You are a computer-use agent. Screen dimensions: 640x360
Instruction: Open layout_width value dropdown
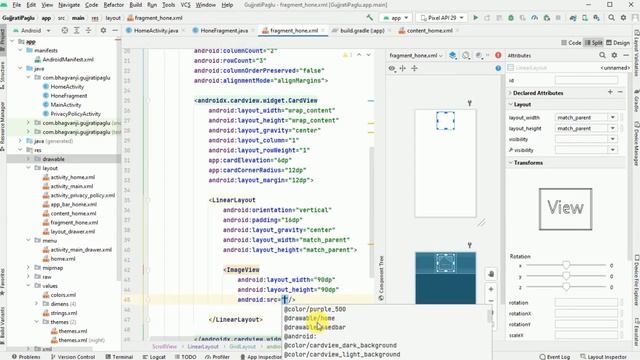[613, 118]
